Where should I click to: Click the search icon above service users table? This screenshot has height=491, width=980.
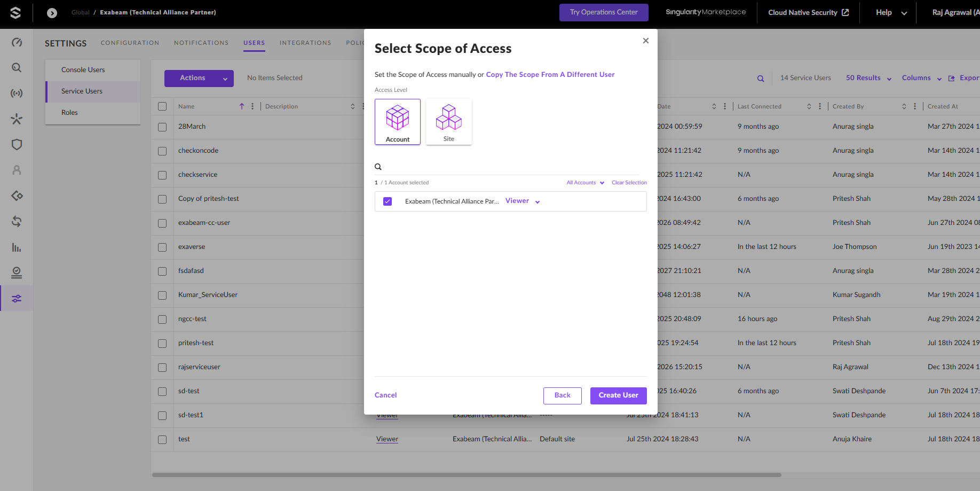tap(761, 79)
